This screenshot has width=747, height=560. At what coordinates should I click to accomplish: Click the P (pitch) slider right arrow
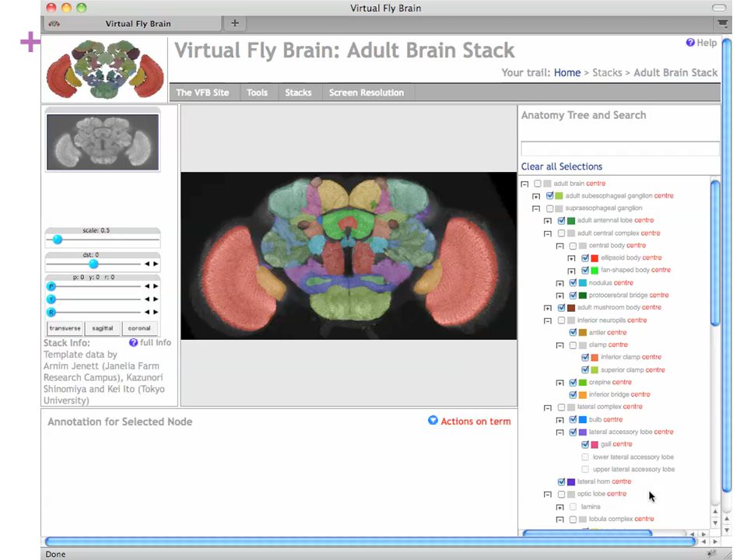point(156,286)
